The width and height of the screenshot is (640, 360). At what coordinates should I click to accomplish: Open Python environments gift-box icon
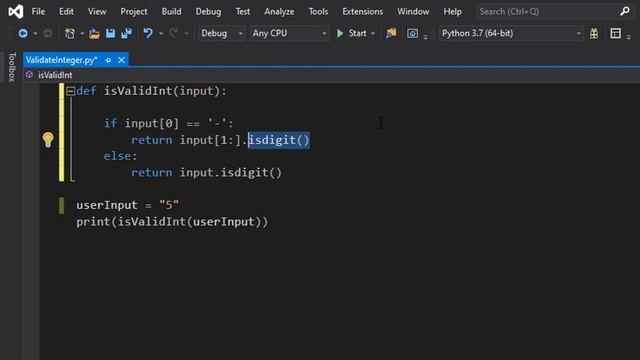coord(594,33)
